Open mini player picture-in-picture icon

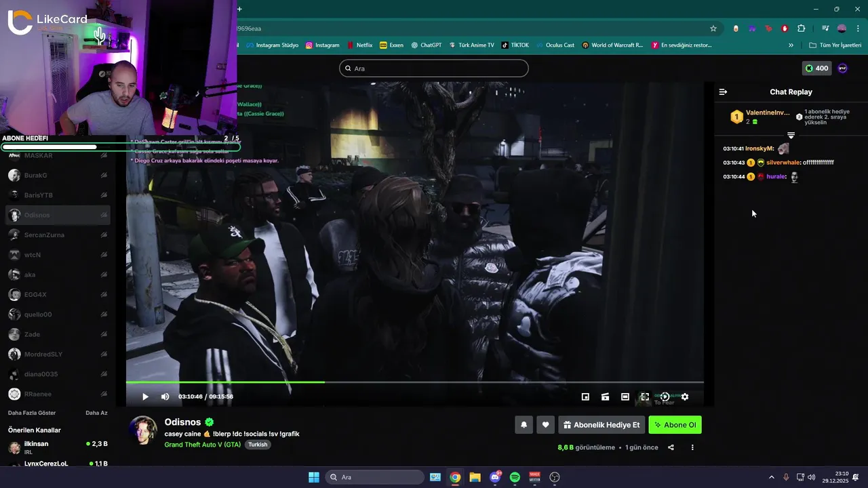pos(585,396)
